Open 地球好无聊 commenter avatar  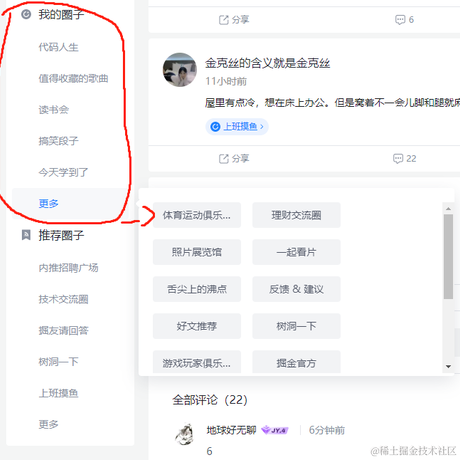[184, 434]
